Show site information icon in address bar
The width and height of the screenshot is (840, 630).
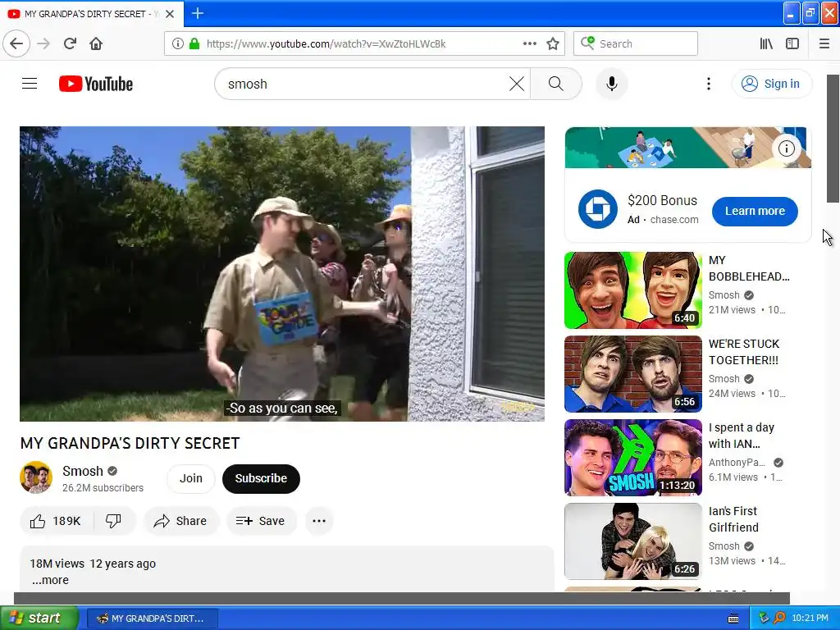click(x=178, y=43)
